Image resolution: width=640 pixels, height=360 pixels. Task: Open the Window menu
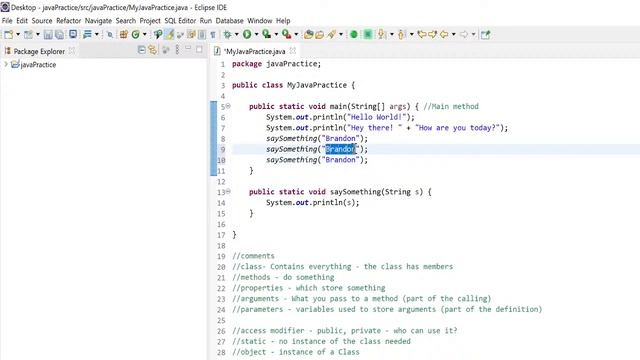[260, 20]
